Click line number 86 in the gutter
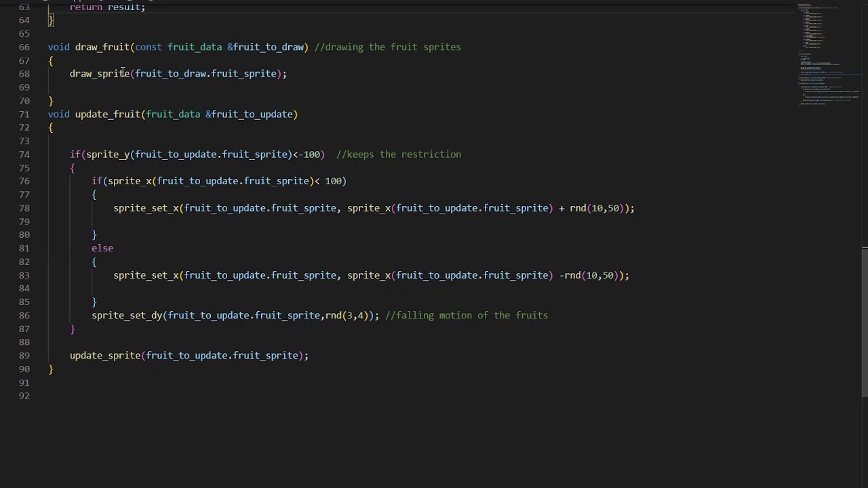This screenshot has height=488, width=868. pyautogui.click(x=24, y=315)
